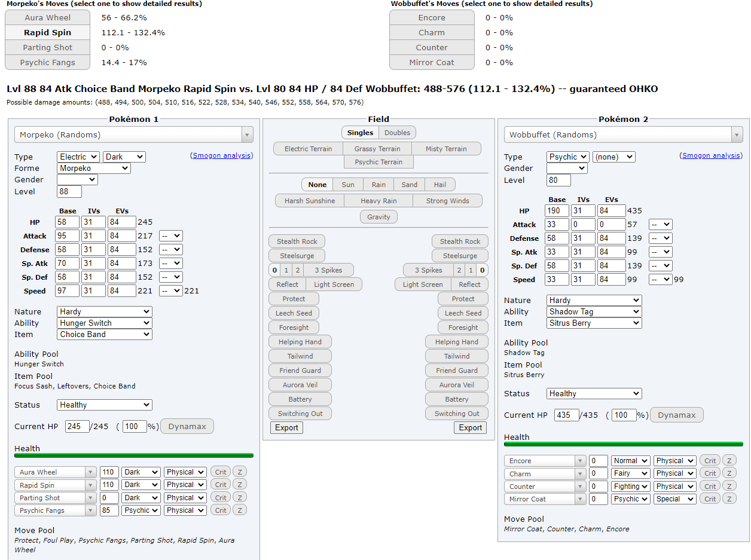Toggle Z-move for Rapid Spin
This screenshot has width=751, height=560.
[x=239, y=485]
